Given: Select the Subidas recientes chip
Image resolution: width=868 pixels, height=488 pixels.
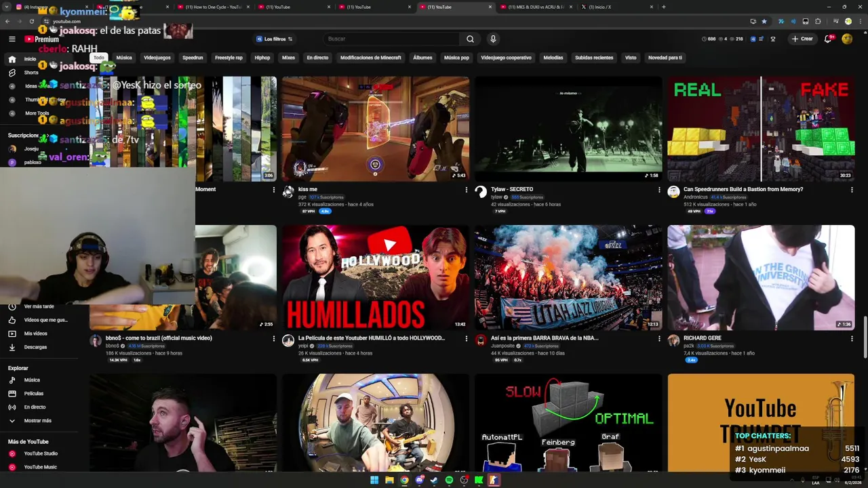Looking at the screenshot, I should pos(594,58).
